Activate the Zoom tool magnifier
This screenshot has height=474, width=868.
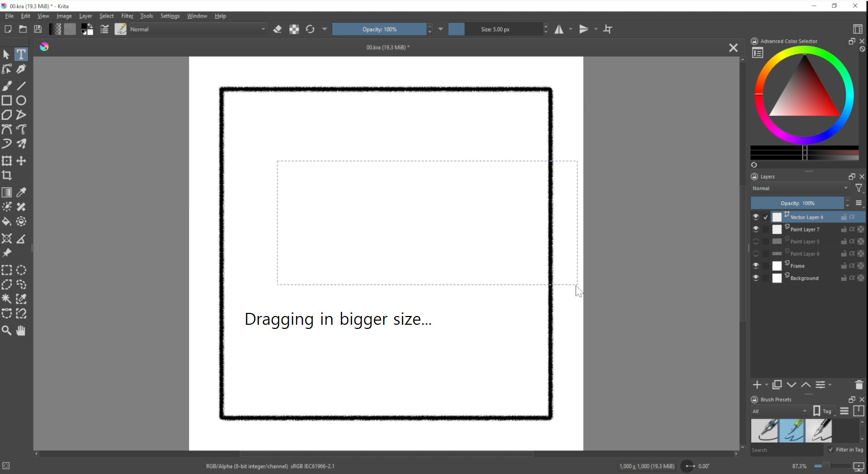click(x=7, y=330)
